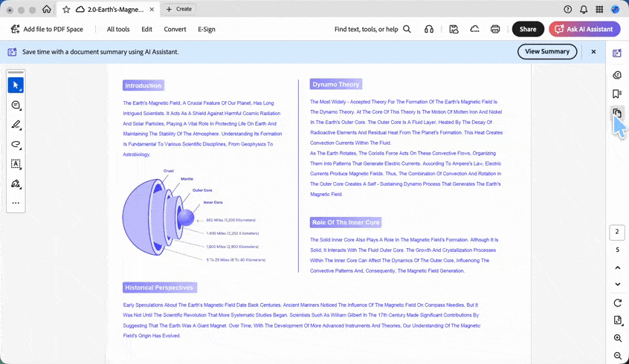Open the Home icon
This screenshot has height=364, width=629.
(x=47, y=9)
